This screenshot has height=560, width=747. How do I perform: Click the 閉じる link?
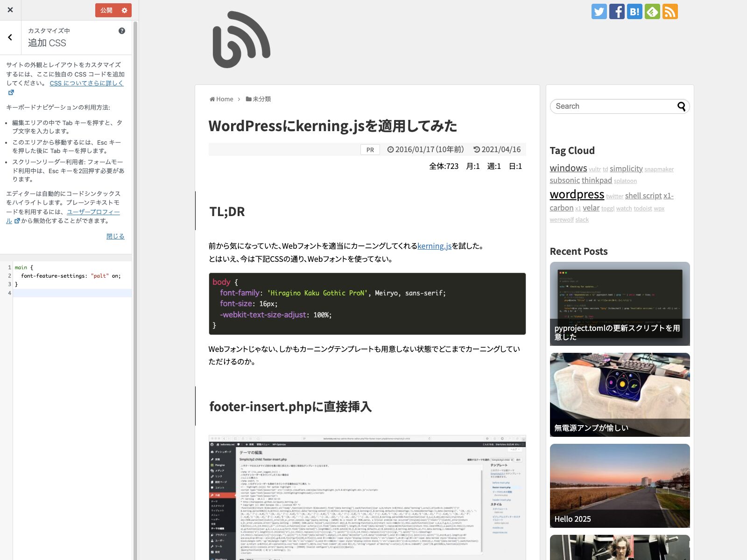115,236
